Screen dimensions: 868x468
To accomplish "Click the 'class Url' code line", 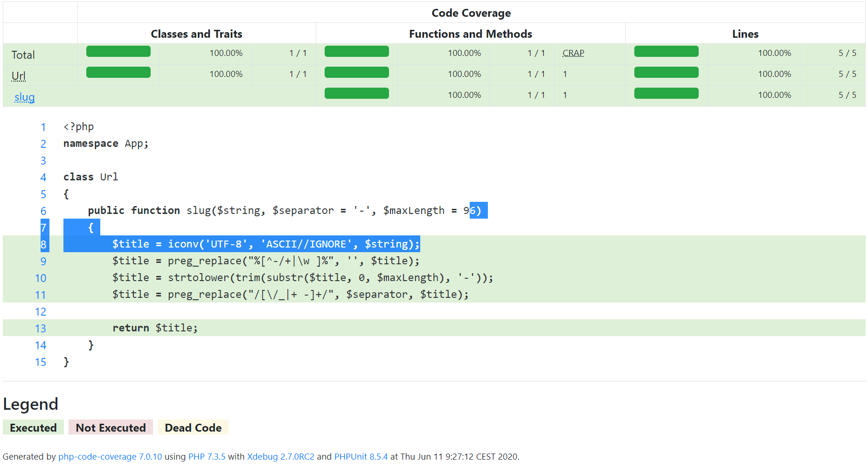I will [91, 177].
